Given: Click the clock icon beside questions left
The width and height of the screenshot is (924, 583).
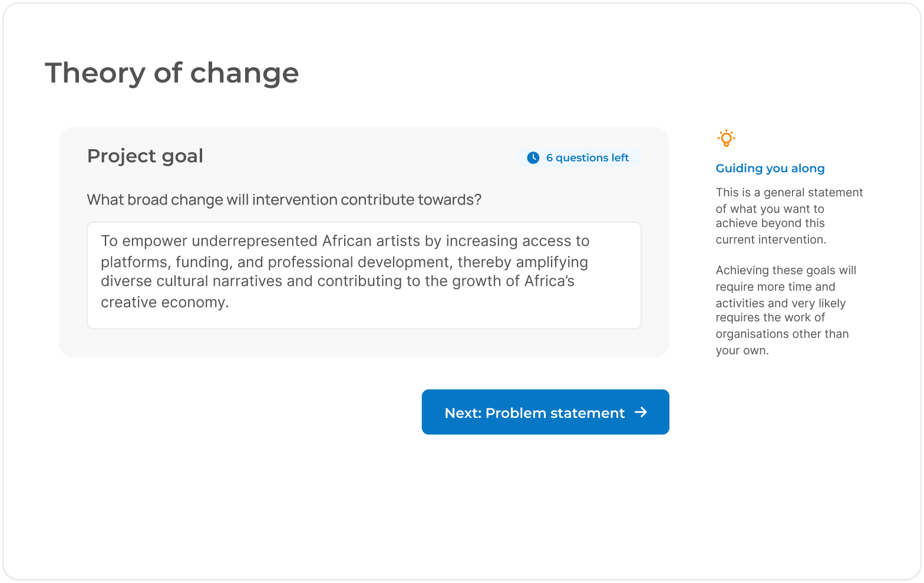Looking at the screenshot, I should coord(533,157).
